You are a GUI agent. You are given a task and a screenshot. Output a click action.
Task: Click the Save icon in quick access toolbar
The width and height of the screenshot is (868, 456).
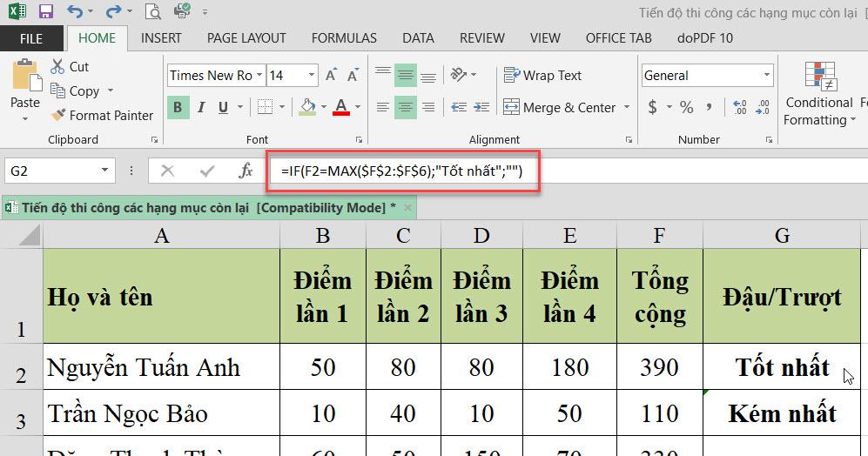pyautogui.click(x=45, y=11)
